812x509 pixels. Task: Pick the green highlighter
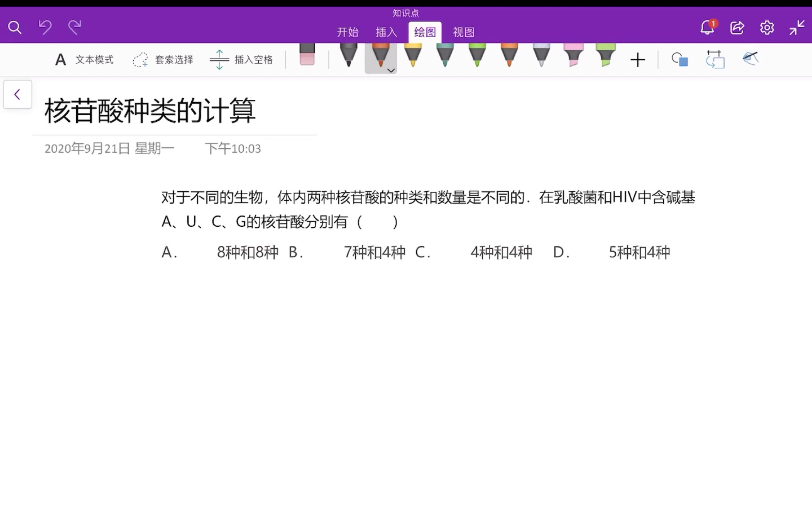pos(605,55)
